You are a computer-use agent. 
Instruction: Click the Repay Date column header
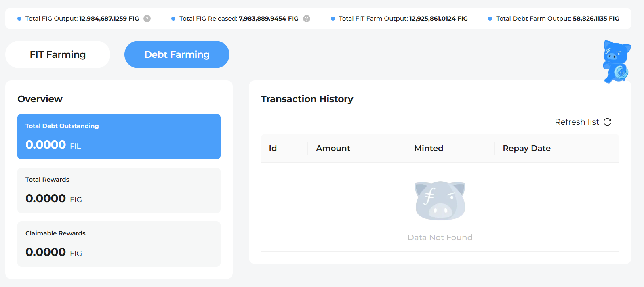coord(526,148)
